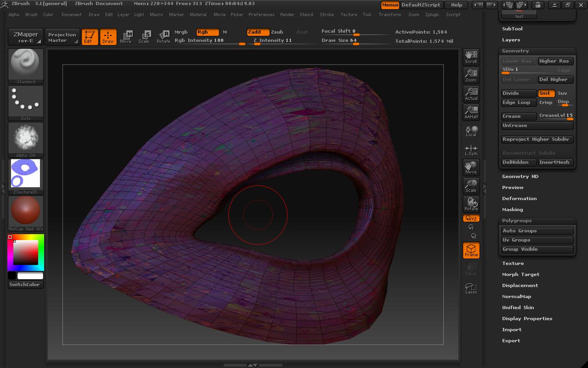Open the ZTexture01 texture picker
The width and height of the screenshot is (588, 368).
[x=26, y=177]
